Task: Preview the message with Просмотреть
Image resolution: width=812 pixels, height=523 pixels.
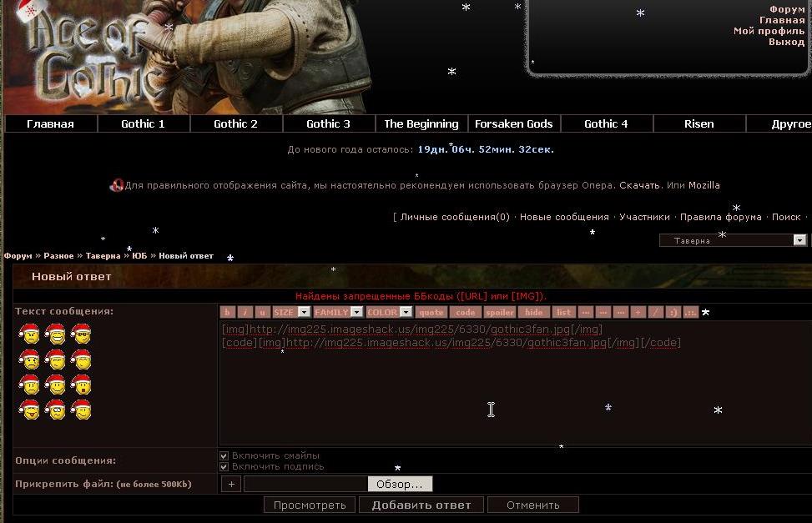Action: [309, 505]
